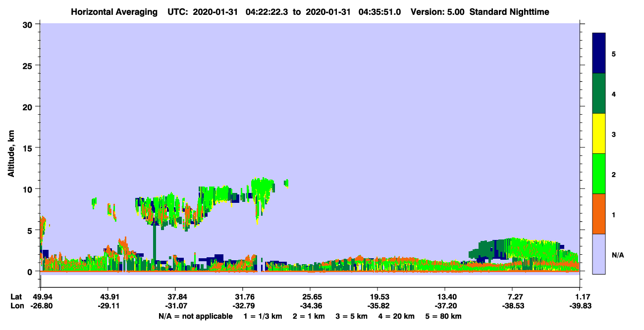Click latitude value 43.91
644x330 pixels.
pyautogui.click(x=108, y=297)
